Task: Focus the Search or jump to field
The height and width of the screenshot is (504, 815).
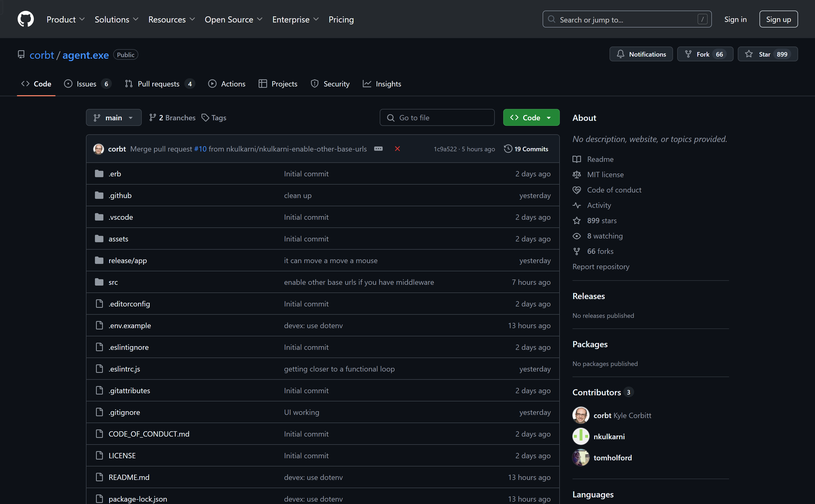Action: pos(627,19)
